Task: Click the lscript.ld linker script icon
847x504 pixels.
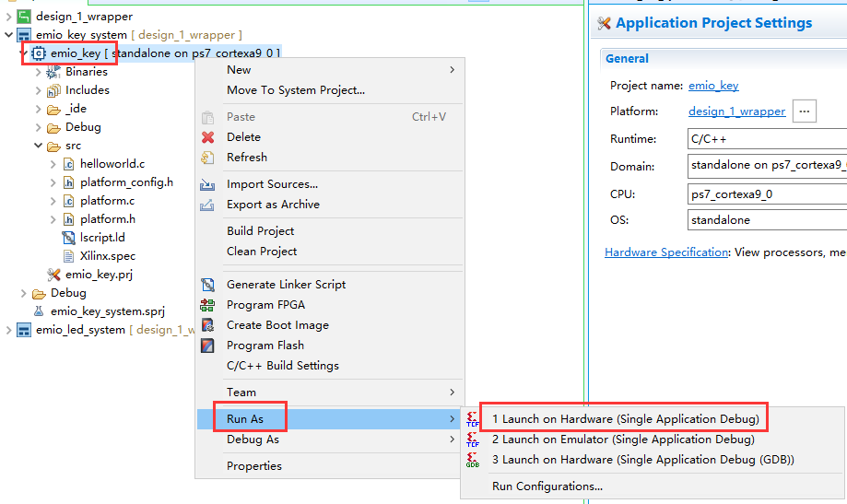Action: click(68, 238)
